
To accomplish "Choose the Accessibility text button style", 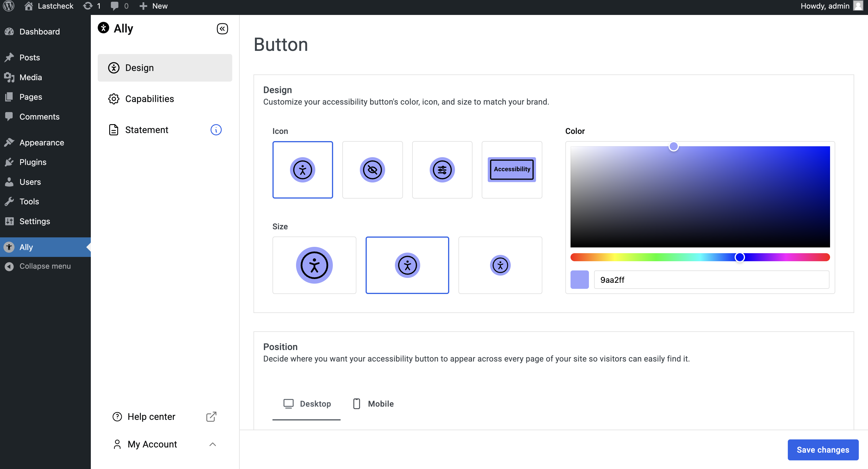I will [x=512, y=170].
